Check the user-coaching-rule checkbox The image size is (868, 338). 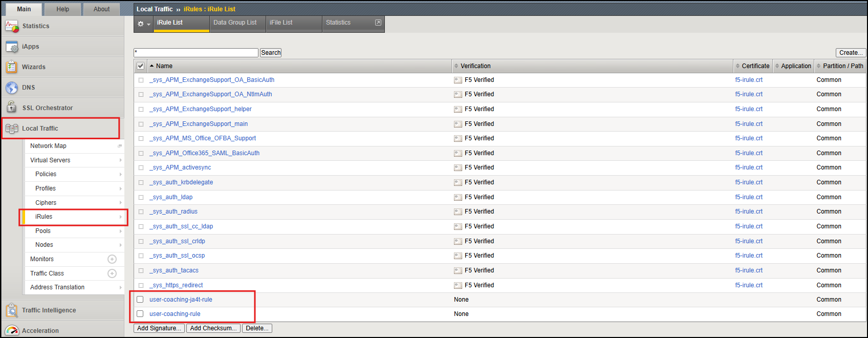[140, 314]
